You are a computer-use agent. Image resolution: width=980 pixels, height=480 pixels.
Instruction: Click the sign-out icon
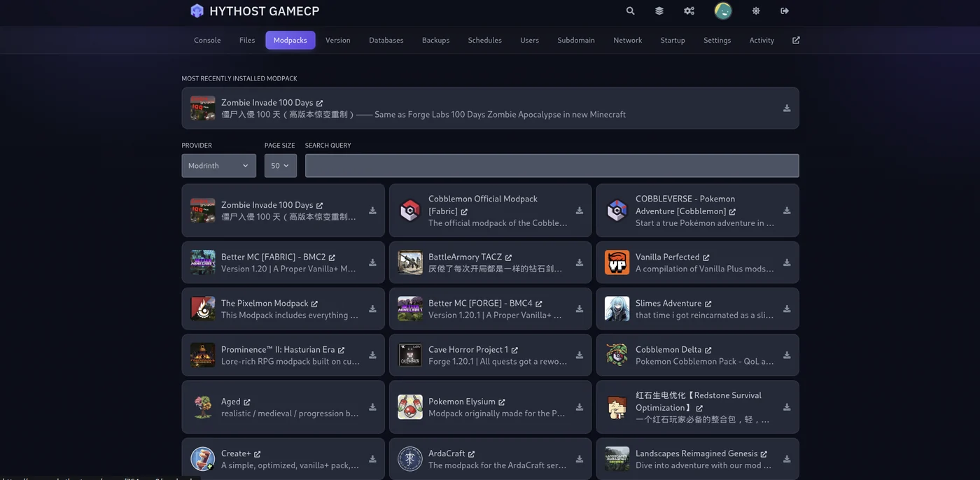pyautogui.click(x=785, y=11)
